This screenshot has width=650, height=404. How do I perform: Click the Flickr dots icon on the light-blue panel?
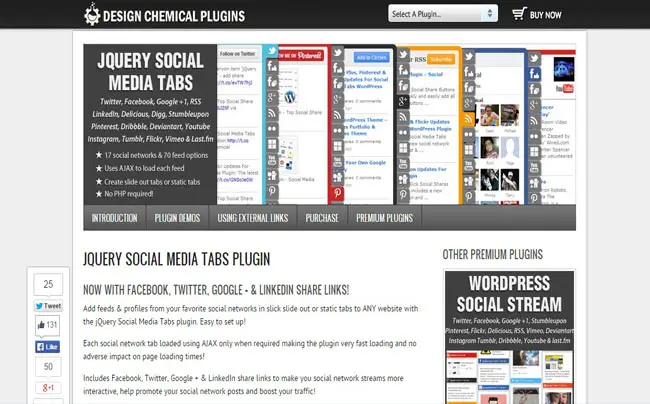272,129
